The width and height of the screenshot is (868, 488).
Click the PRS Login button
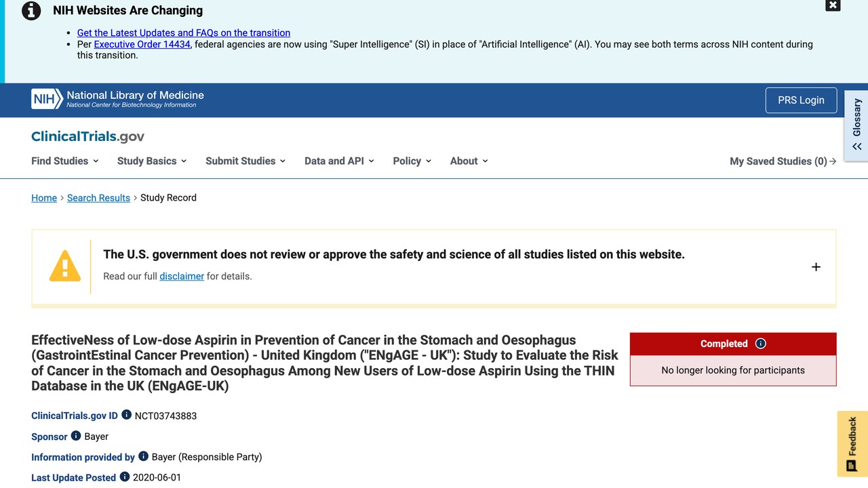[801, 100]
